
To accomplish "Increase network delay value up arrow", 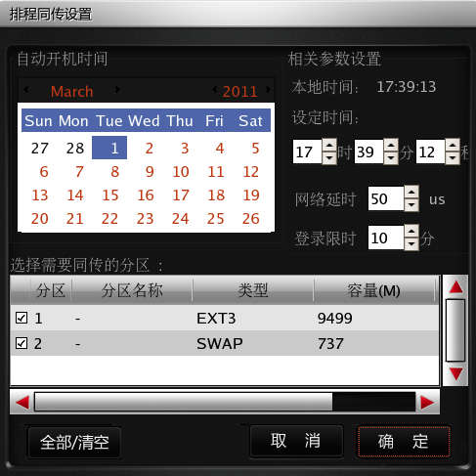I will [411, 193].
